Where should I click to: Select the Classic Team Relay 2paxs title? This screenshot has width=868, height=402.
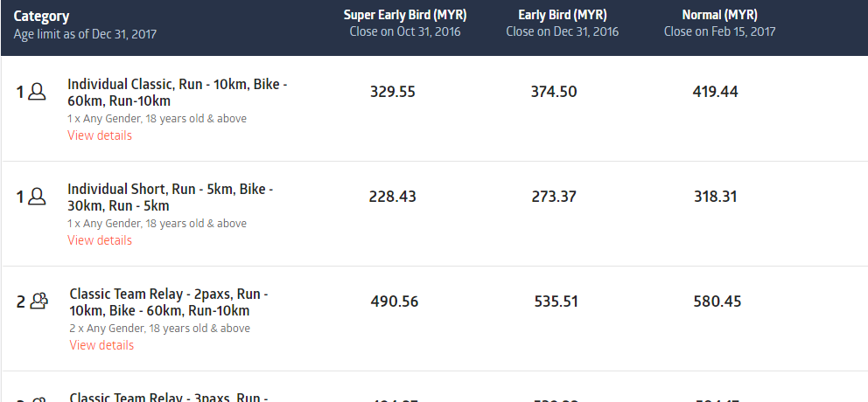pyautogui.click(x=169, y=302)
